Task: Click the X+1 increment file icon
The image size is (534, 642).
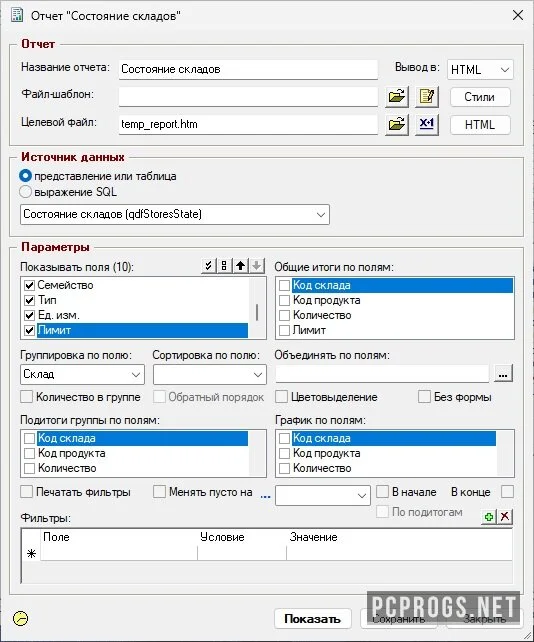Action: point(427,124)
